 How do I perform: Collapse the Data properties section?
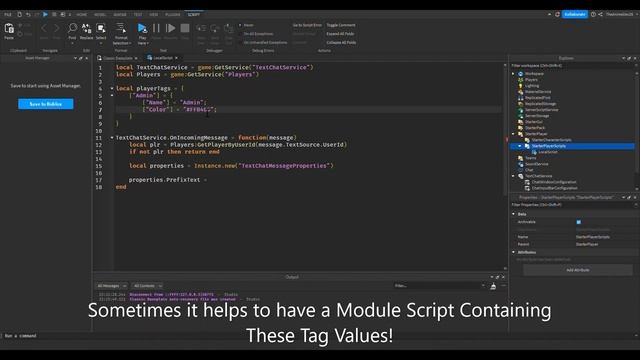[513, 214]
